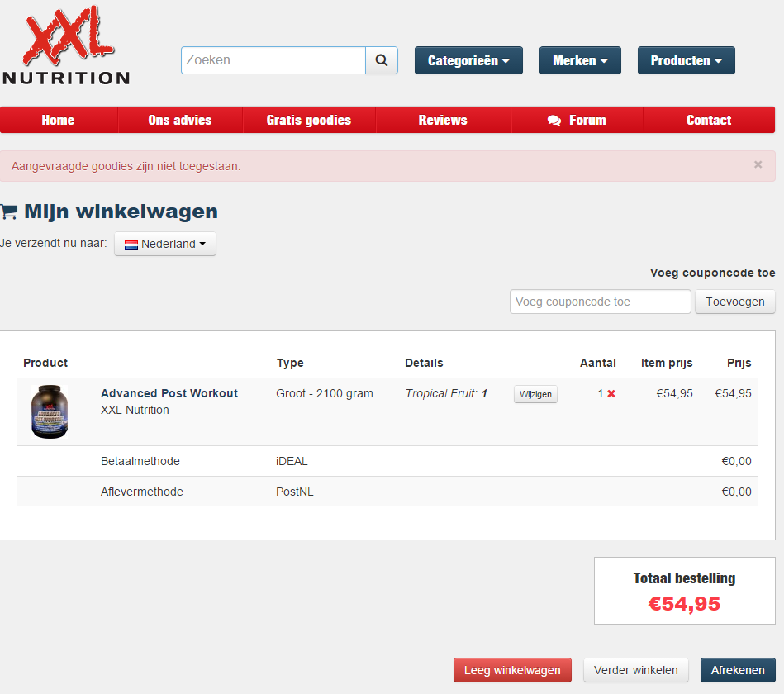Change shipping country from Nederland
Image resolution: width=784 pixels, height=694 pixels.
[x=165, y=244]
